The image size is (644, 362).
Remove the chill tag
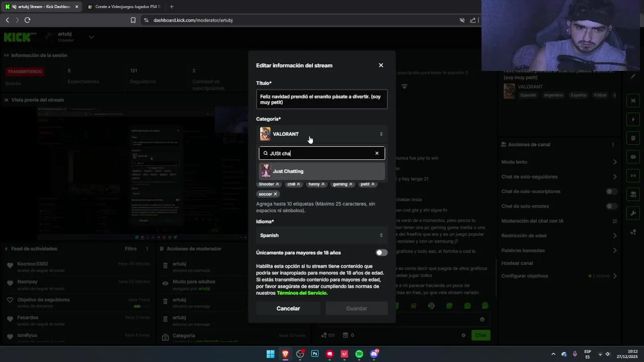point(298,184)
